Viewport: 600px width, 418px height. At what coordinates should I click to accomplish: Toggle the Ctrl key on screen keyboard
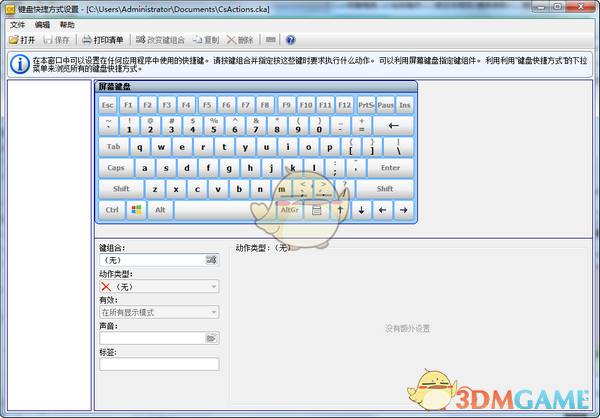(111, 210)
